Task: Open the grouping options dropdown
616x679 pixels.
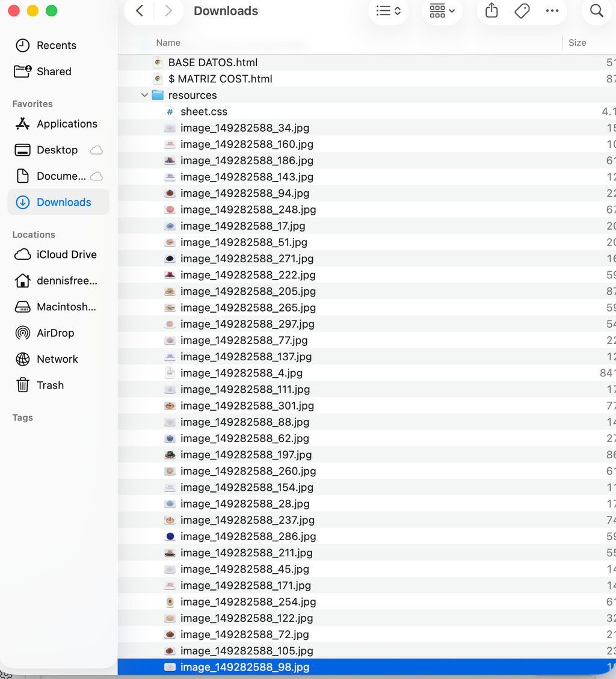Action: click(442, 10)
